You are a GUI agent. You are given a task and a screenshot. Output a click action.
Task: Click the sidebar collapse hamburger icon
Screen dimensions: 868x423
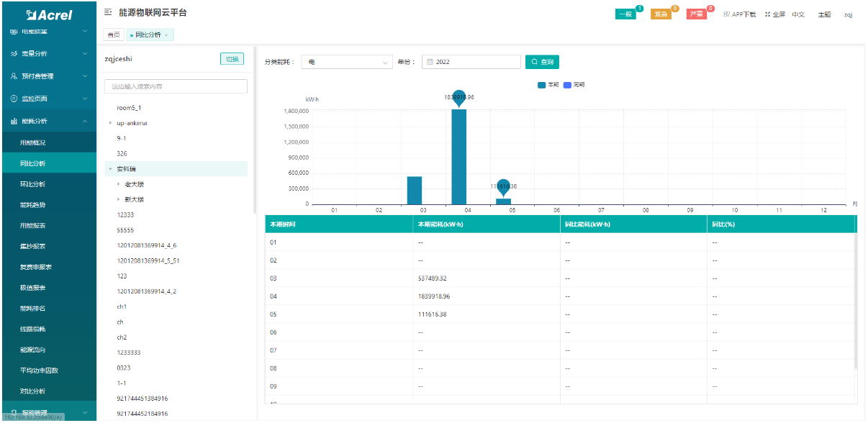pos(108,13)
